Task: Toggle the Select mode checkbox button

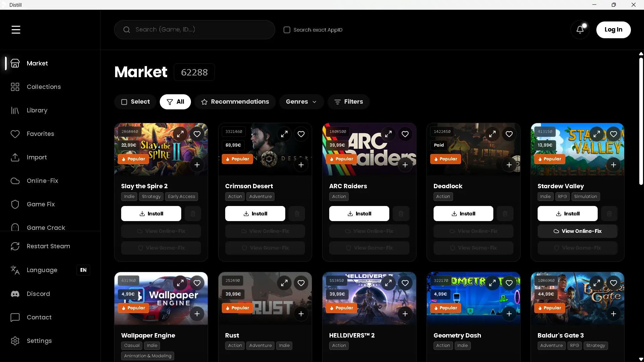Action: 136,102
